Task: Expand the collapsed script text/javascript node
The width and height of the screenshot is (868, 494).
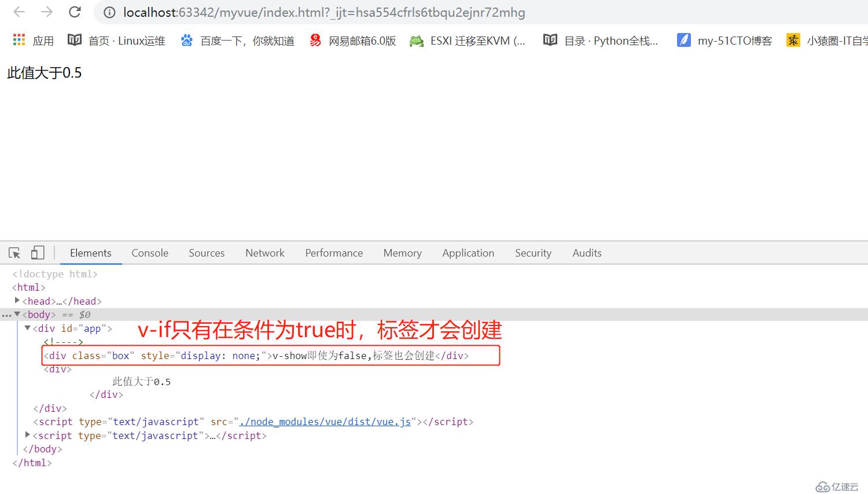Action: [27, 435]
